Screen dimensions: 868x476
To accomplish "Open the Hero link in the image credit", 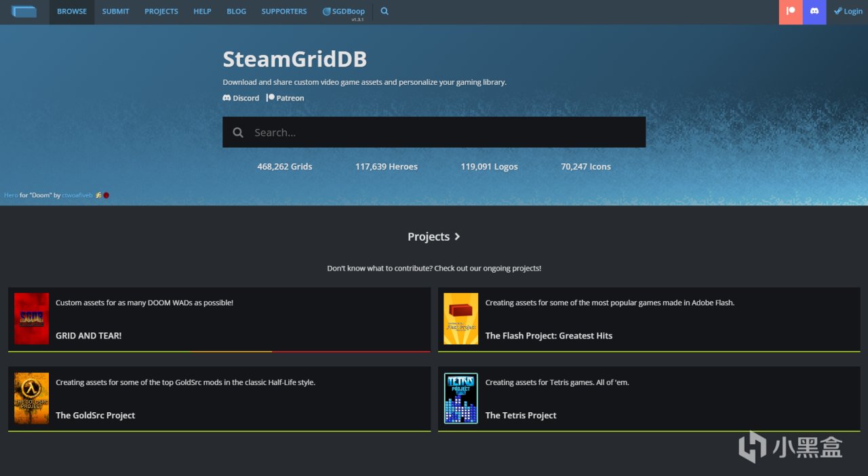I will point(11,195).
